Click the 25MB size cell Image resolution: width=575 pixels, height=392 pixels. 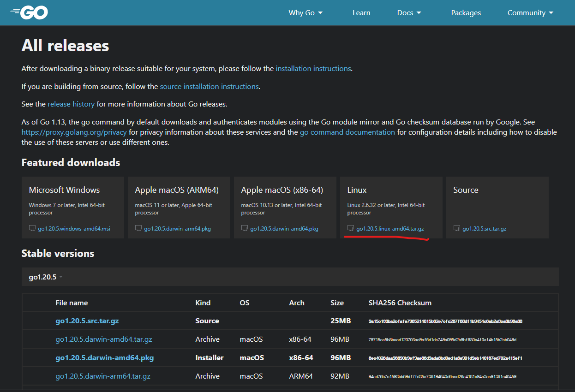pyautogui.click(x=341, y=321)
